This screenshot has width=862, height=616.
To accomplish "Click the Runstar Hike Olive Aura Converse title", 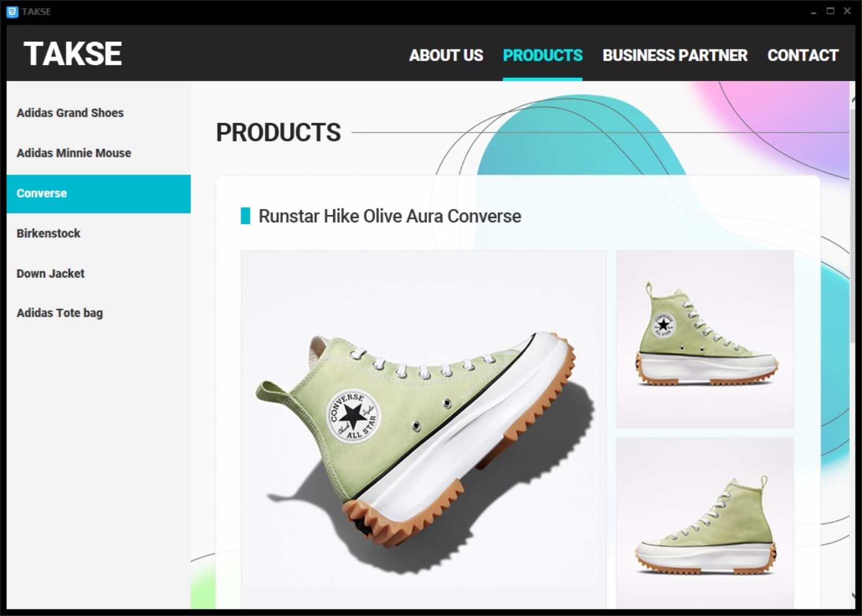I will pyautogui.click(x=389, y=216).
